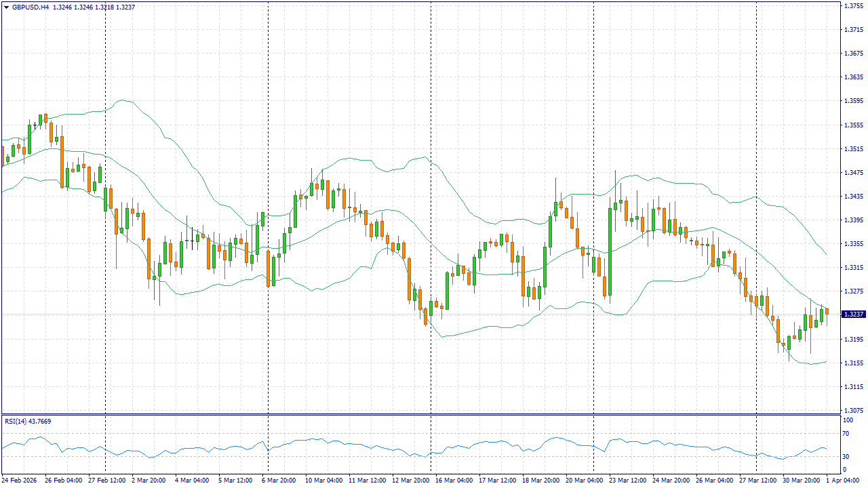This screenshot has height=488, width=868.
Task: Select the 1.3115 price level
Action: (x=852, y=387)
